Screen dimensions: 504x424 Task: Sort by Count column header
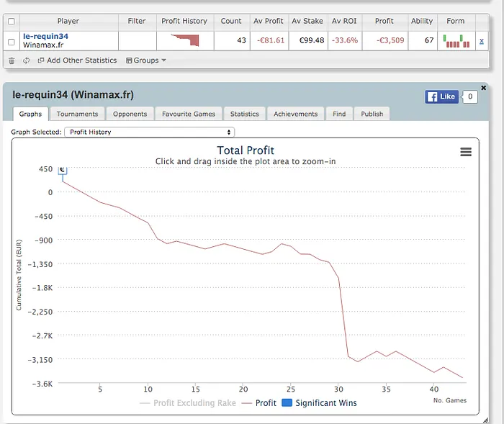tap(231, 21)
